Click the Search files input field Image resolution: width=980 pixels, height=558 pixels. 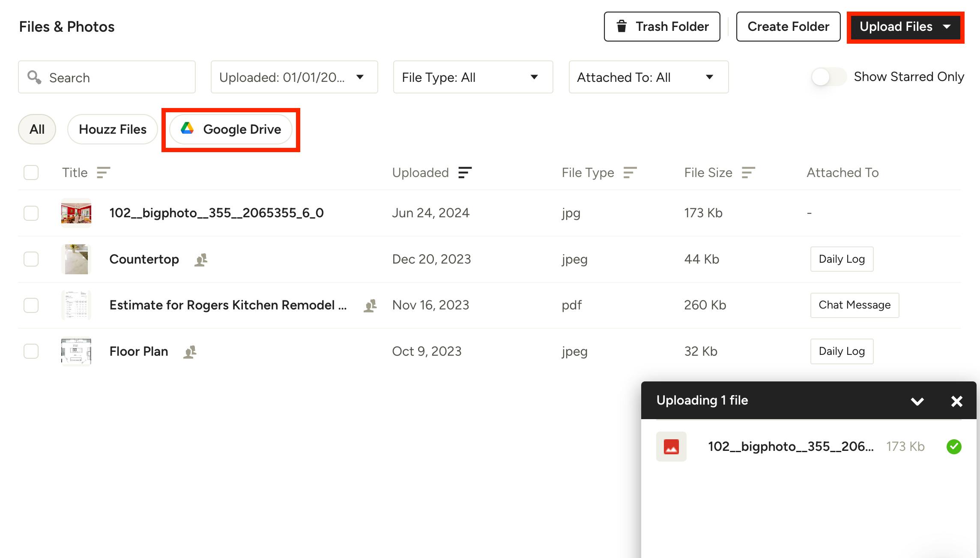click(x=116, y=78)
